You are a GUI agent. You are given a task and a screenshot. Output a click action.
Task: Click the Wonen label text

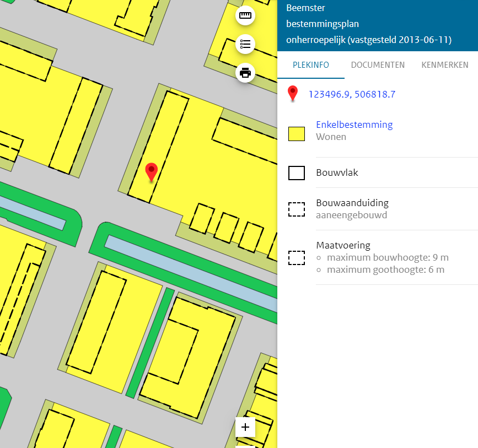(x=330, y=137)
